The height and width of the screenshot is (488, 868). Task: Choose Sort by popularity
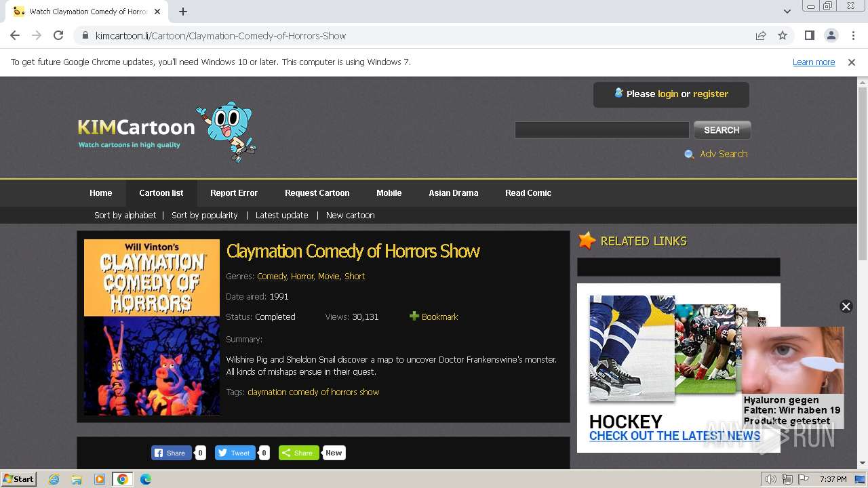tap(205, 215)
